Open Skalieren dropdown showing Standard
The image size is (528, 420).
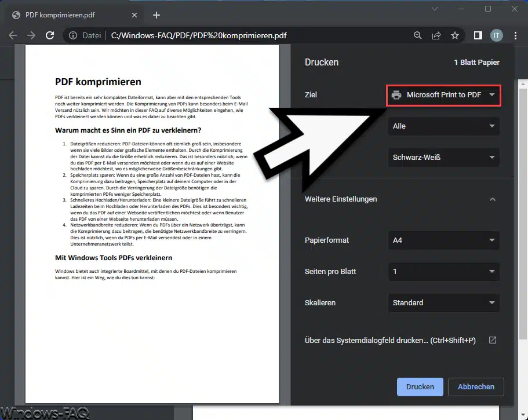[x=443, y=303]
